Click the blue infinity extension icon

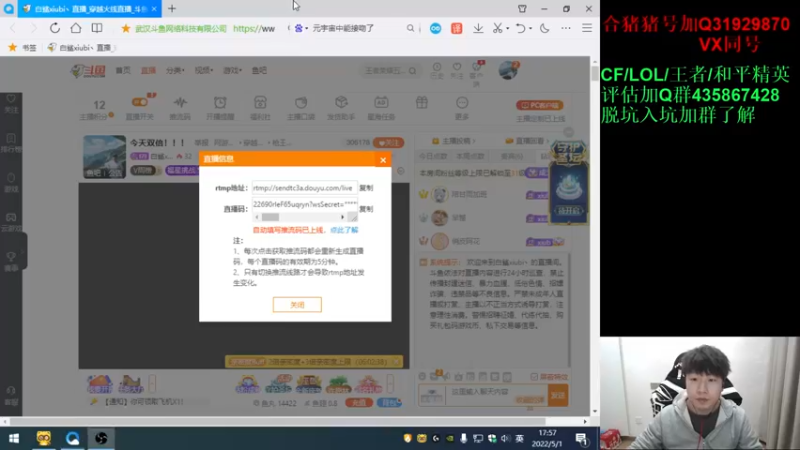tap(435, 29)
